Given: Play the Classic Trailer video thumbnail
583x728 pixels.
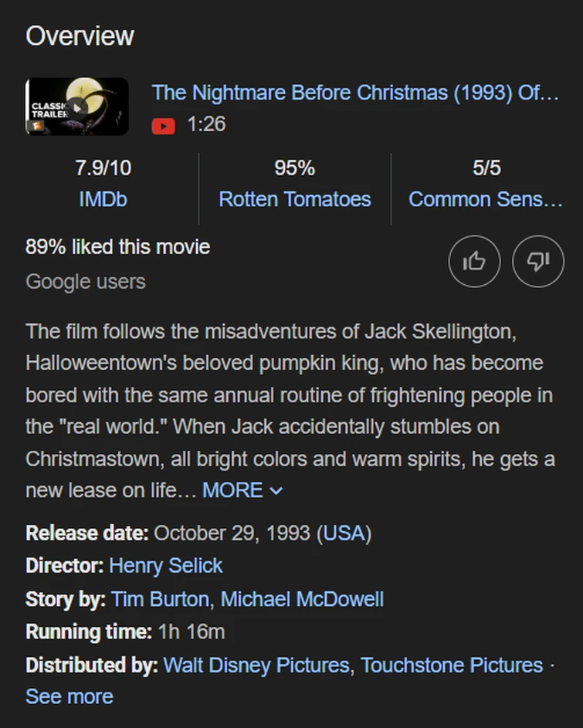Looking at the screenshot, I should coord(77,107).
